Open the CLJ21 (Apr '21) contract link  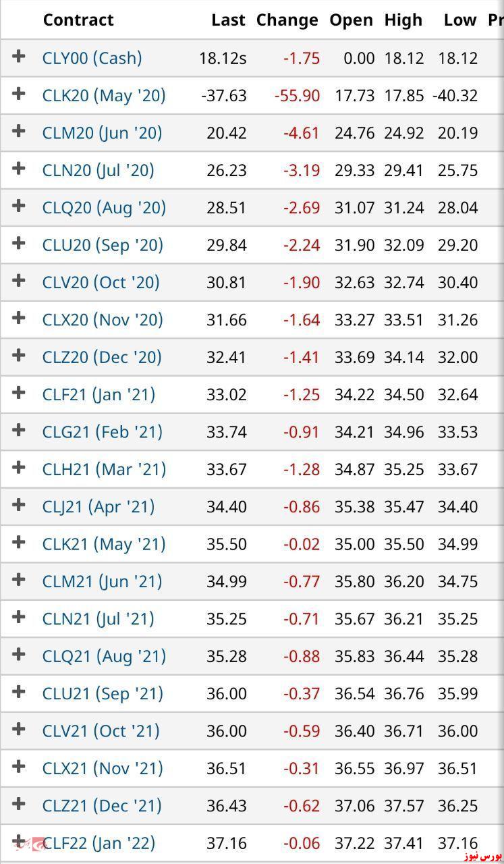pos(99,506)
